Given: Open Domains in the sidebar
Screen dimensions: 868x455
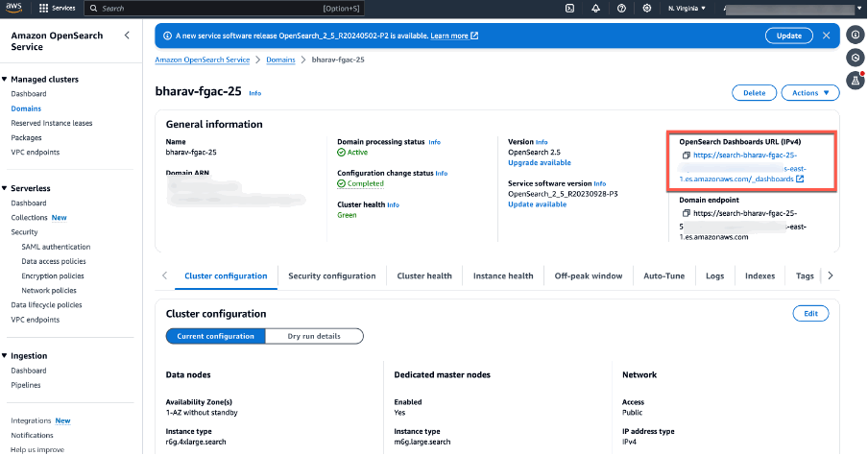Looking at the screenshot, I should [x=26, y=108].
